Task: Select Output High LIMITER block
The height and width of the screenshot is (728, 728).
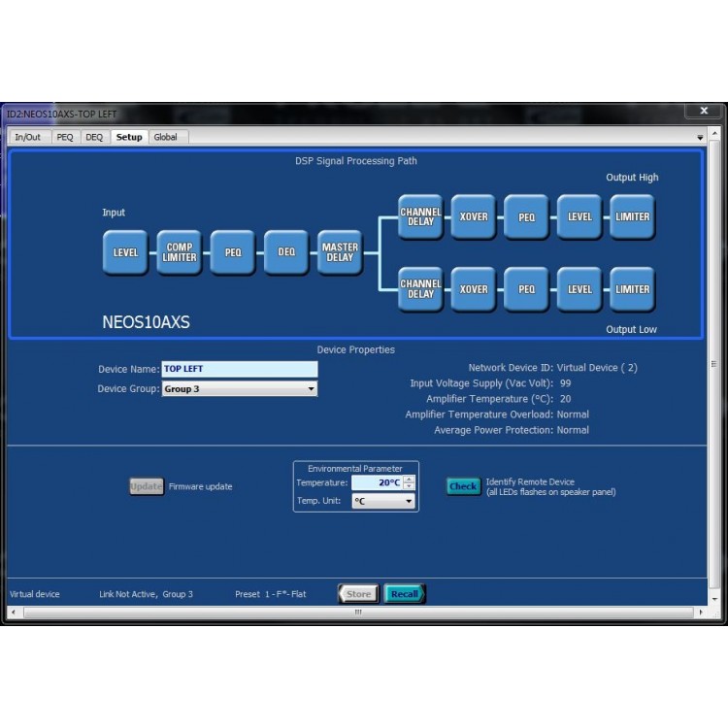Action: coord(632,216)
